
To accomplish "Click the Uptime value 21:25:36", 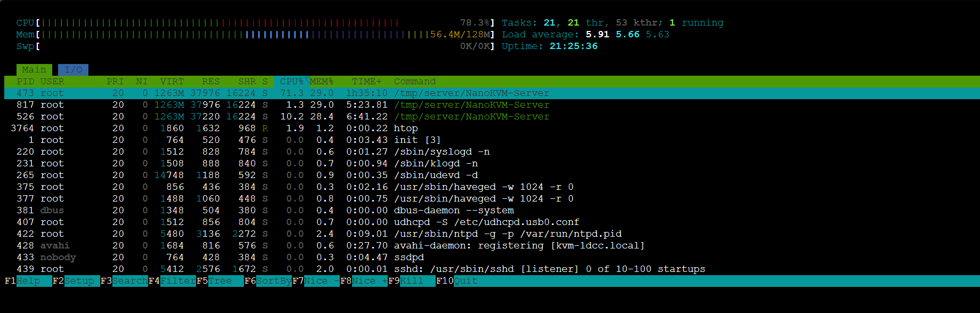I will point(574,46).
